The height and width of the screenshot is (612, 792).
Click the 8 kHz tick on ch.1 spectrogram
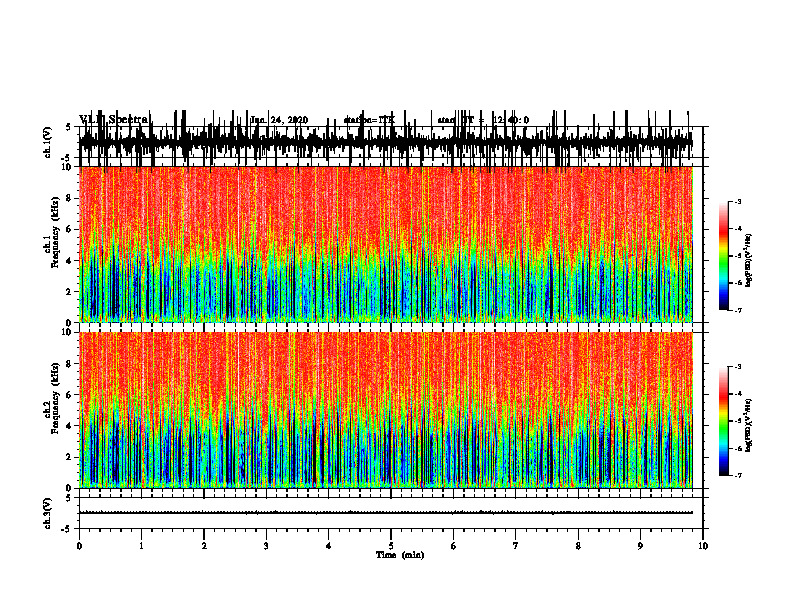[x=70, y=198]
